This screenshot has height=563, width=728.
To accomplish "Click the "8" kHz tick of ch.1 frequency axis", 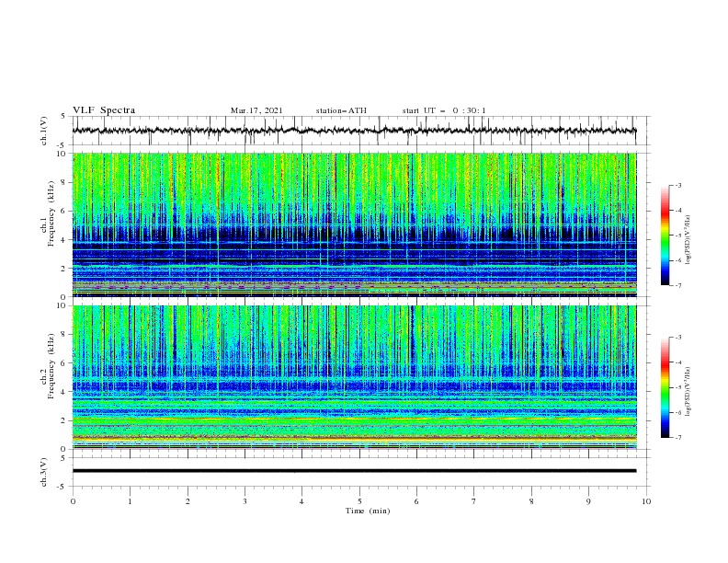I will tap(64, 182).
